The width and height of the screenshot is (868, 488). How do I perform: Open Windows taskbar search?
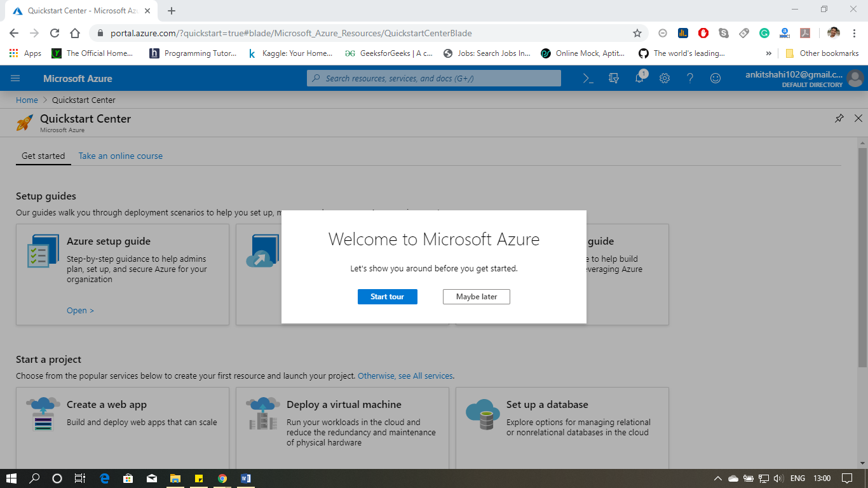[x=34, y=478]
